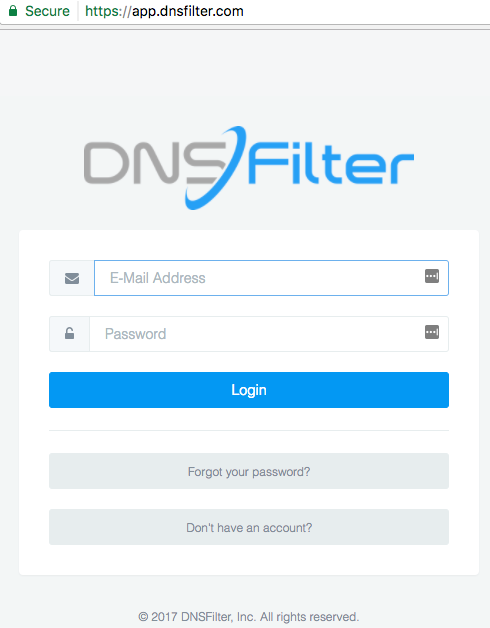Screen dimensions: 490x628
Task: Click the Secure label in the address bar
Action: [x=47, y=11]
